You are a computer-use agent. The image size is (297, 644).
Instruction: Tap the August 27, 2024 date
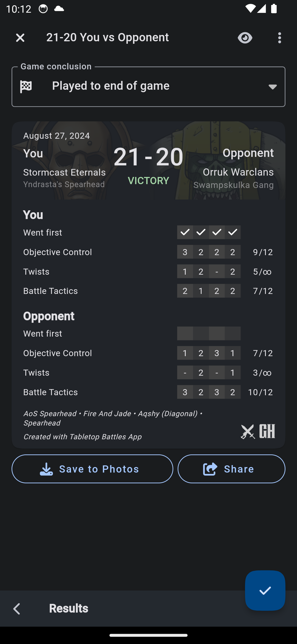pyautogui.click(x=56, y=136)
